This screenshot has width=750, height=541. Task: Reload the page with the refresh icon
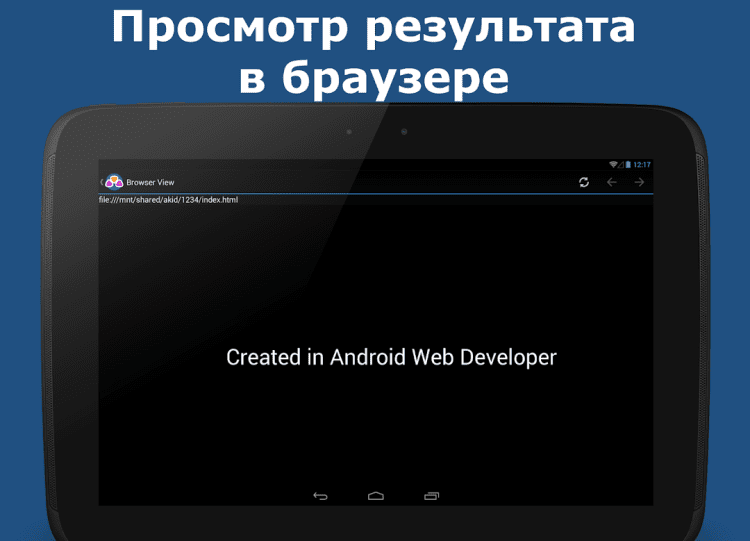(584, 182)
